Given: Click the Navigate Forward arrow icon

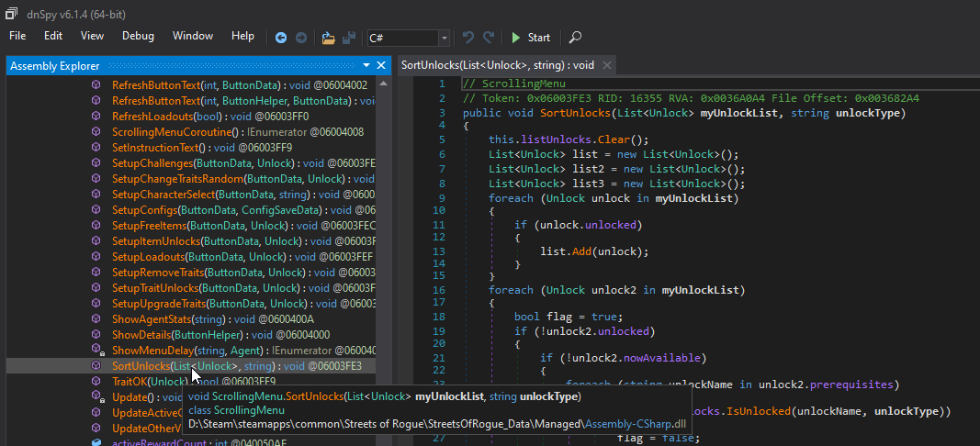Looking at the screenshot, I should point(300,38).
